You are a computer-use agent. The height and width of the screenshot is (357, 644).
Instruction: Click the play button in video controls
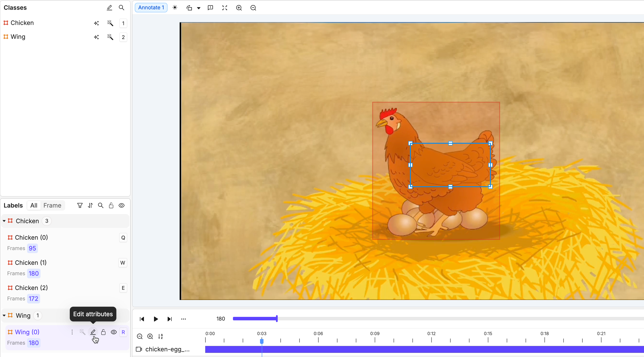point(156,319)
